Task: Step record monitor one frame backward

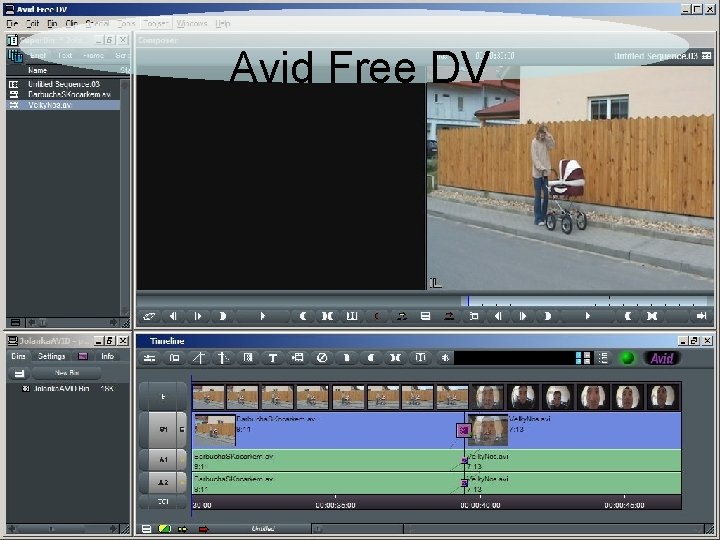Action: pos(498,316)
